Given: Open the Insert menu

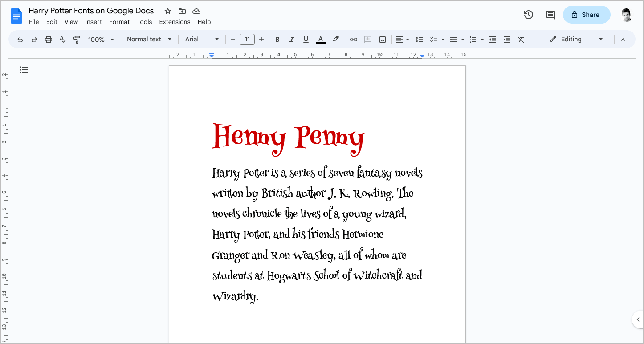Looking at the screenshot, I should [94, 21].
